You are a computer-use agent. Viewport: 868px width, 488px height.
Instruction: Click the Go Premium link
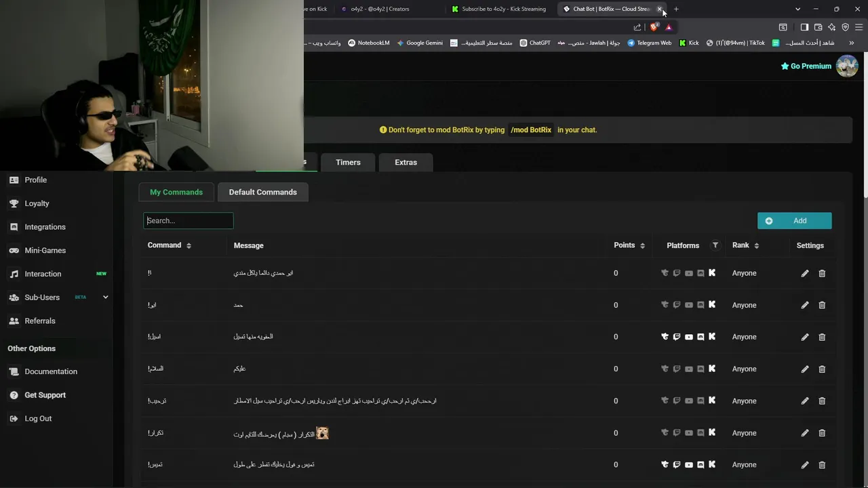[806, 66]
